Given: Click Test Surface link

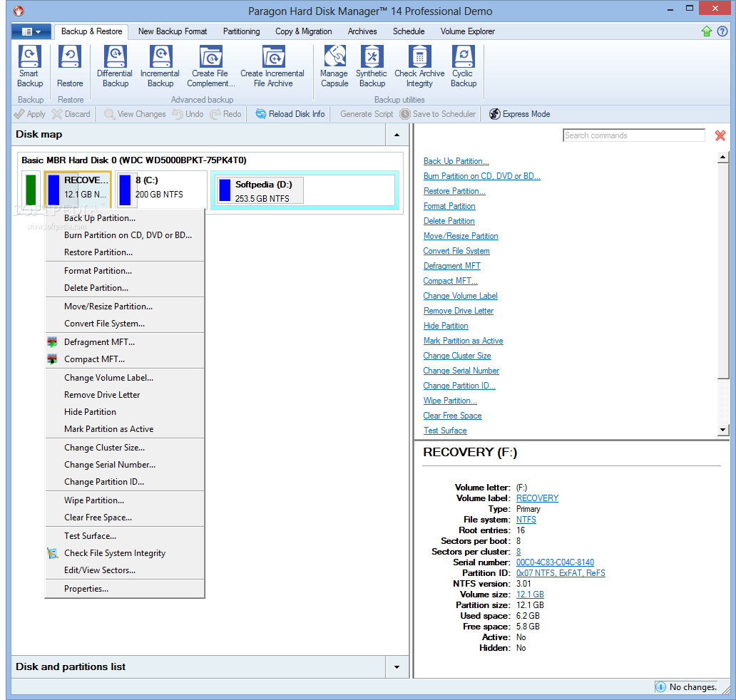Looking at the screenshot, I should pyautogui.click(x=445, y=431).
